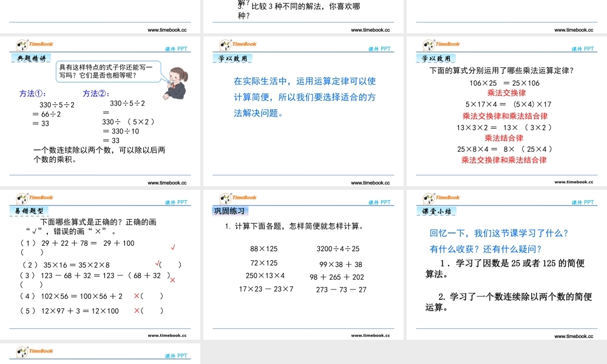Click the red cross beside 123−68+32
Image resolution: width=607 pixels, height=364 pixels.
172,280
